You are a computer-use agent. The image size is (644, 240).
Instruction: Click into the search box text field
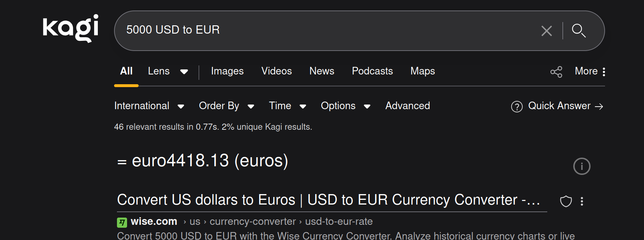[325, 30]
